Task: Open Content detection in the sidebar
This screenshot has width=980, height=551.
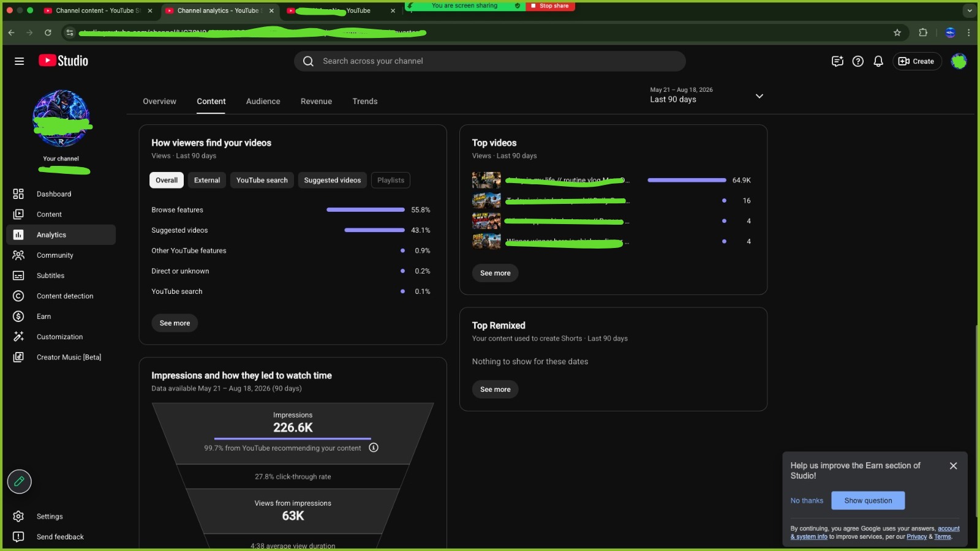Action: coord(61,296)
